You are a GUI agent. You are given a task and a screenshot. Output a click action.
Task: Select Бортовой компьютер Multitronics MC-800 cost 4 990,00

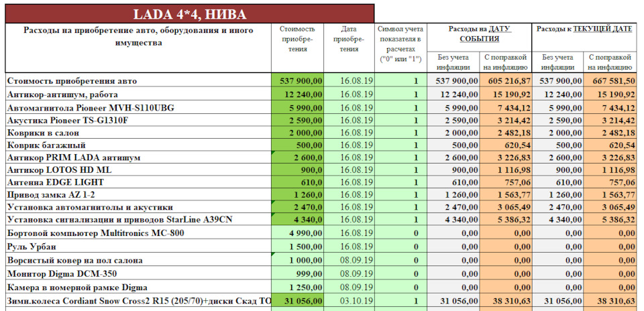pos(297,233)
